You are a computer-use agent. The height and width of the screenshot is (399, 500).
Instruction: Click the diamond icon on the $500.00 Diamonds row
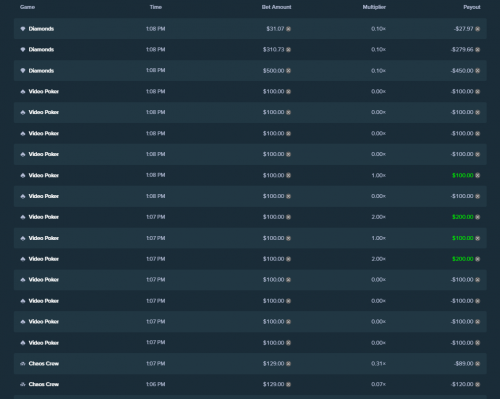pyautogui.click(x=23, y=71)
